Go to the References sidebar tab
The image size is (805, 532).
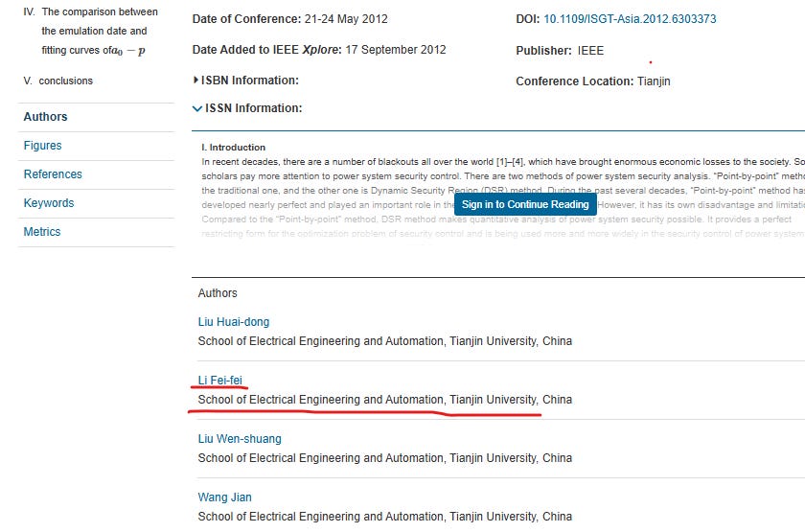[x=53, y=174]
